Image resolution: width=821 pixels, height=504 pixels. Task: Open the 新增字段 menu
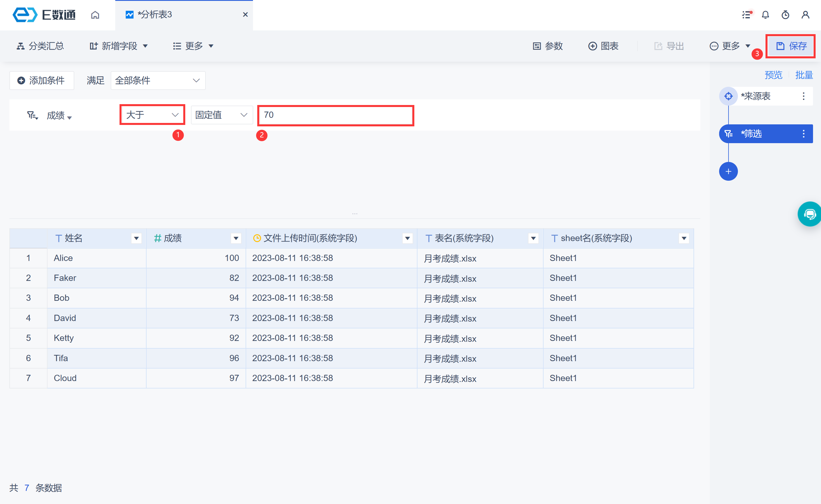tap(119, 46)
